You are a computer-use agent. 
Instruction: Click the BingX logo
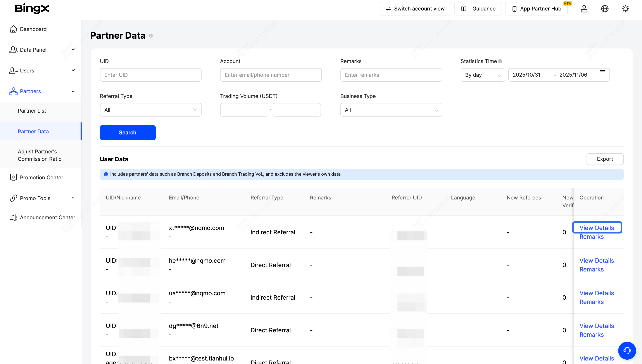tap(32, 9)
